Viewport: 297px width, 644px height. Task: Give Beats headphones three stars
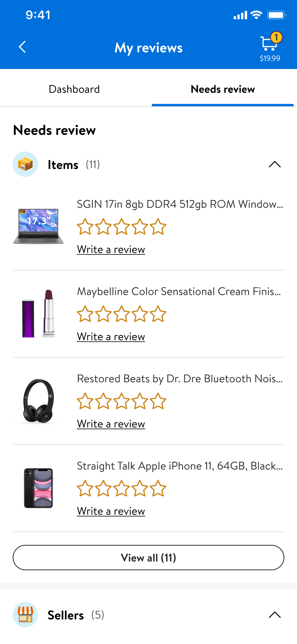tap(121, 401)
